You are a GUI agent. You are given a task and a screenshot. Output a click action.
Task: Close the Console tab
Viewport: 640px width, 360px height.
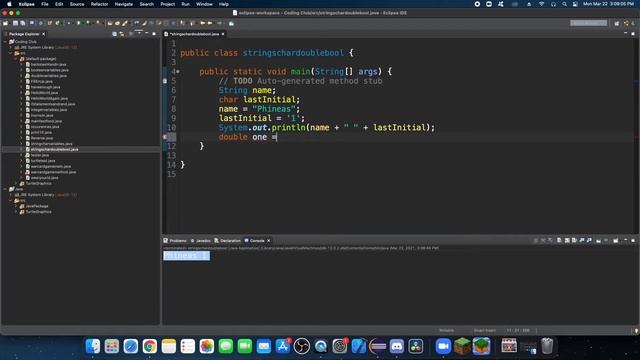pos(269,240)
